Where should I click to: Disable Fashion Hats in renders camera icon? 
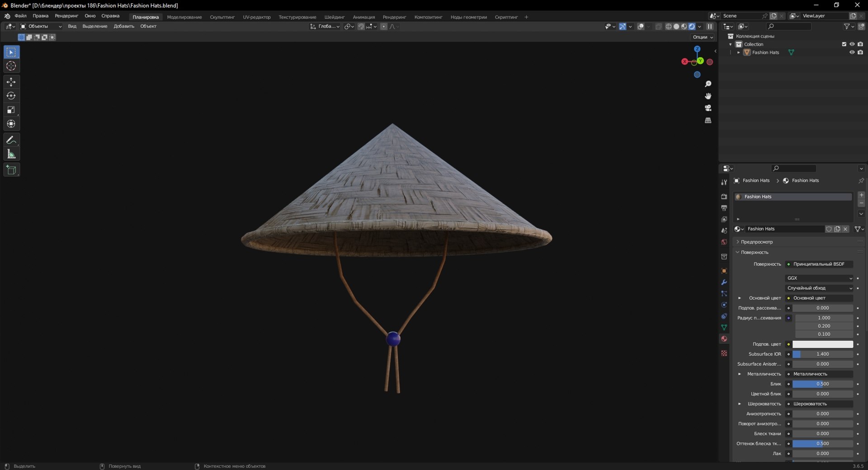[860, 52]
